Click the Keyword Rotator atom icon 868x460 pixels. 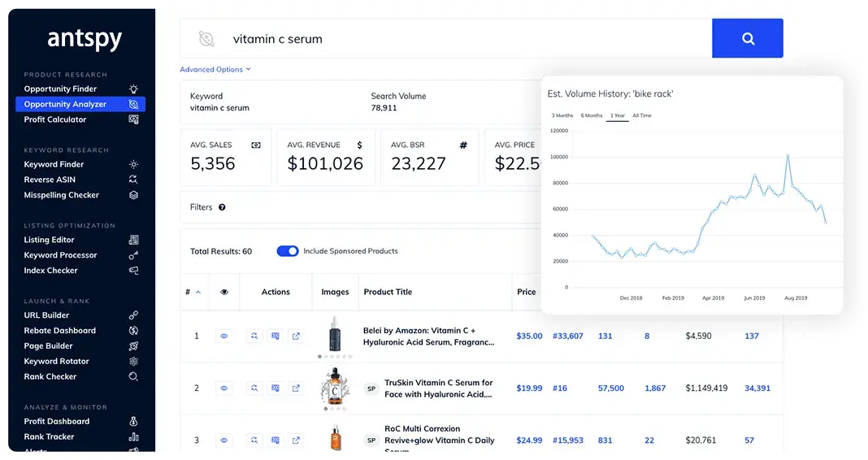133,361
